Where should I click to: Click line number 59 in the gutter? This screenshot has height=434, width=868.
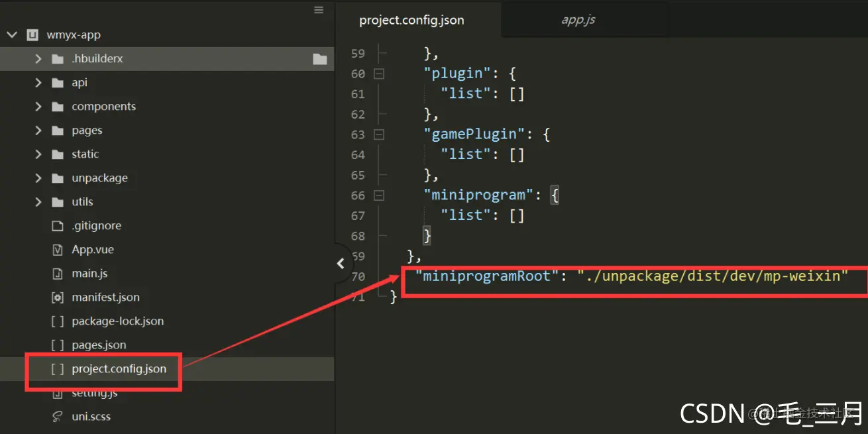pos(358,54)
